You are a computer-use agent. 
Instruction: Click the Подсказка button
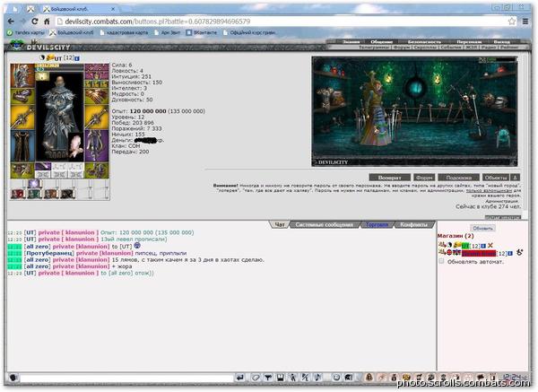click(459, 178)
